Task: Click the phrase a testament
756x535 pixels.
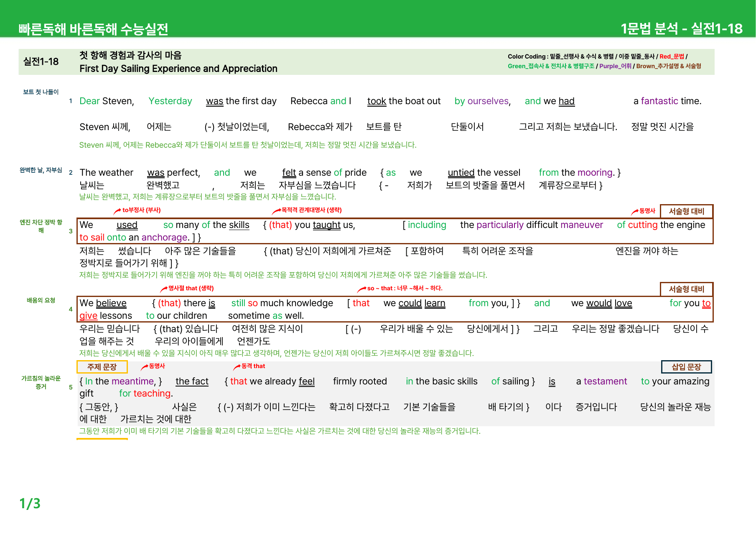Action: tap(601, 381)
